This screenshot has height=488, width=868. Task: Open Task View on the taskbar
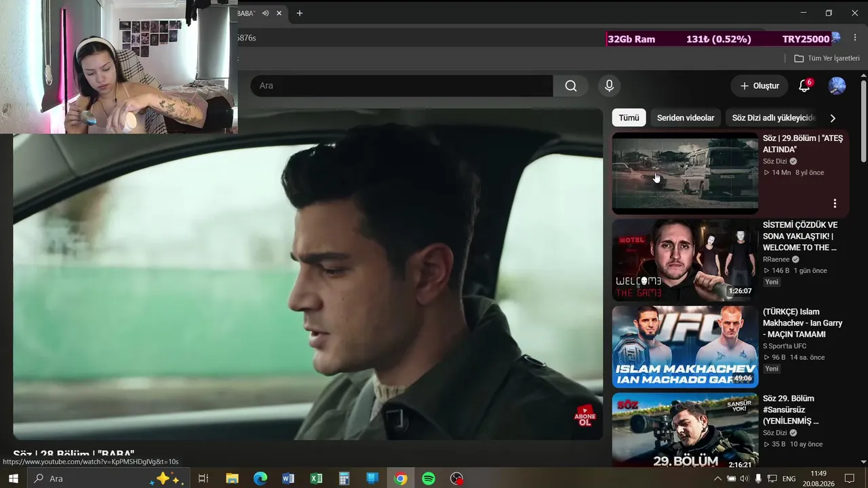(203, 479)
